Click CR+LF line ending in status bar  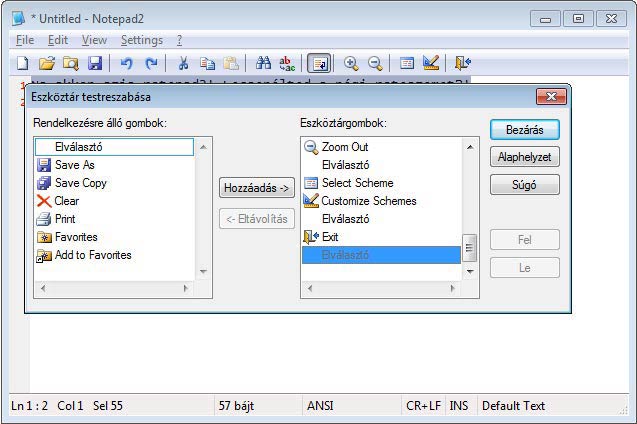click(423, 406)
